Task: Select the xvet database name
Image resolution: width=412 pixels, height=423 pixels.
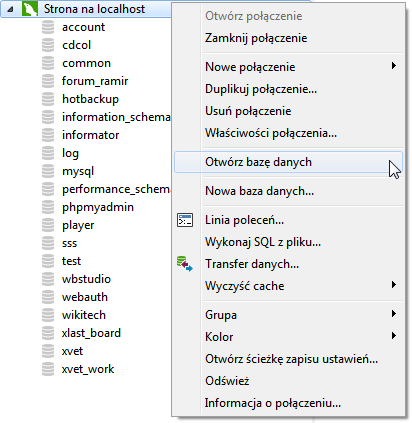Action: tap(72, 351)
